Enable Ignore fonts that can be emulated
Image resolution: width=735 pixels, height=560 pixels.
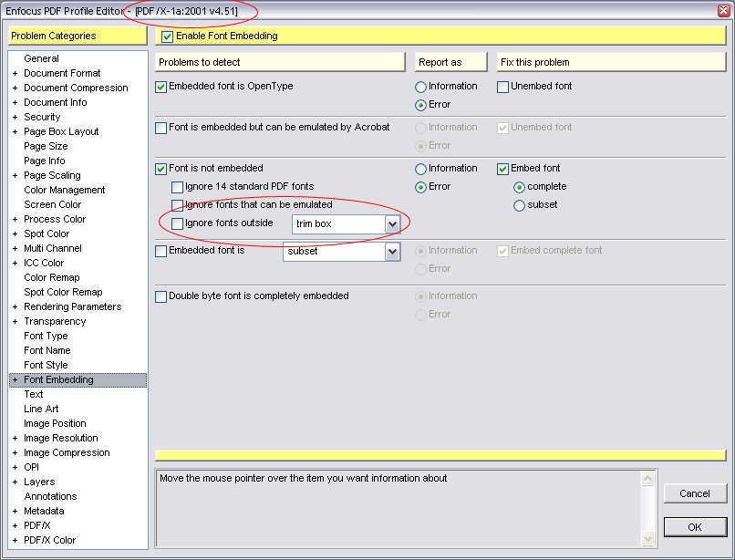(x=177, y=205)
